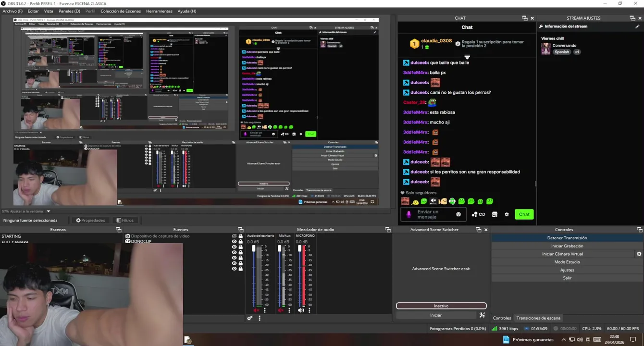Click Salir in Controles panel
The image size is (644, 346).
pyautogui.click(x=567, y=278)
